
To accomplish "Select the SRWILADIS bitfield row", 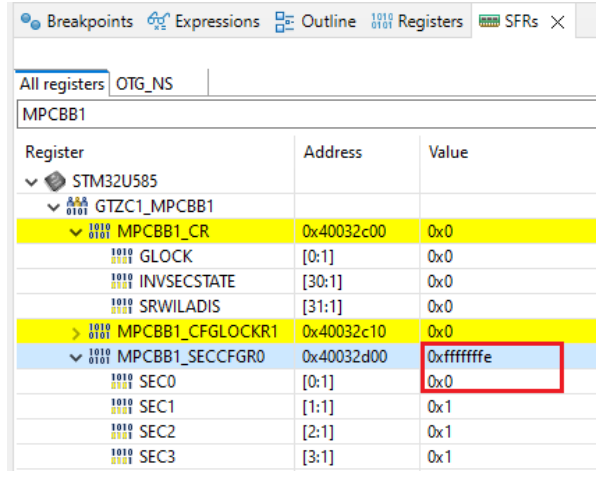I will [306, 307].
